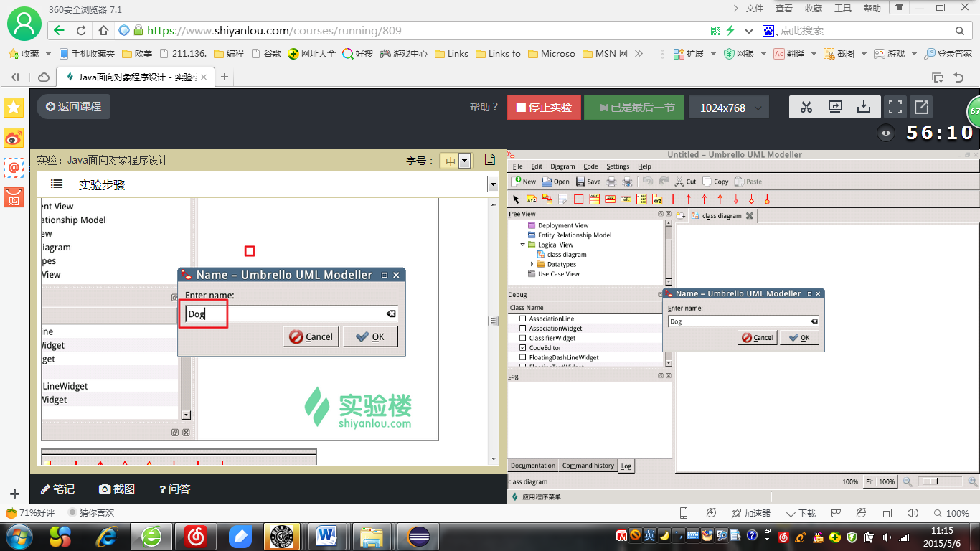This screenshot has width=980, height=551.
Task: Open the address bar history dropdown arrow
Action: (x=749, y=31)
